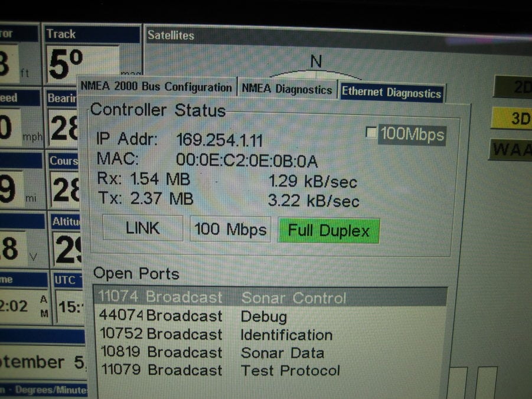This screenshot has height=399, width=532.
Task: Click the 3.22 kB/sec transmit rate
Action: point(314,201)
